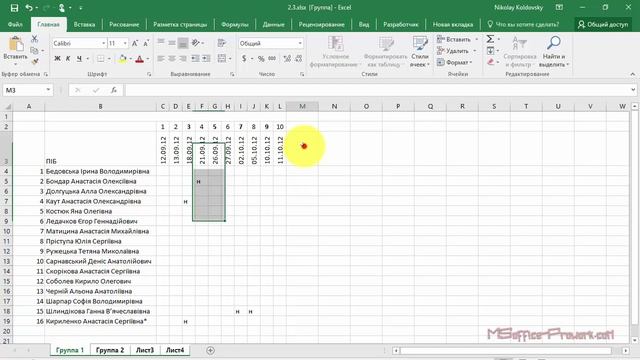Decrease decimal places
This screenshot has width=640, height=360.
[x=299, y=59]
